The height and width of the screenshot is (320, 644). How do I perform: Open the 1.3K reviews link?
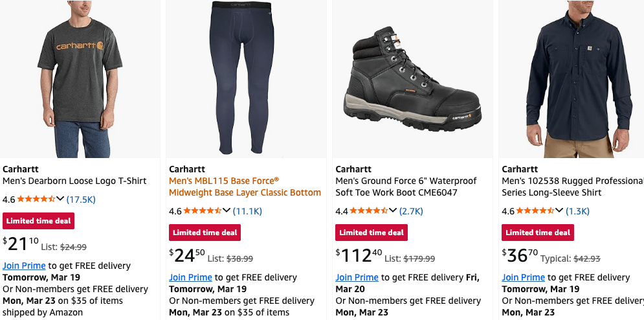(577, 211)
